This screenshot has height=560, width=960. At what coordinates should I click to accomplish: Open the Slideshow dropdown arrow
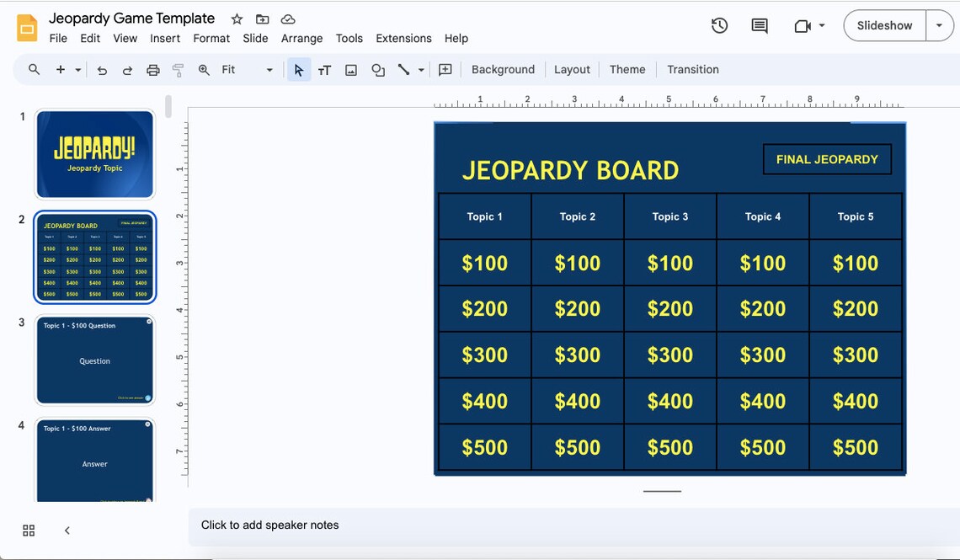coord(940,25)
